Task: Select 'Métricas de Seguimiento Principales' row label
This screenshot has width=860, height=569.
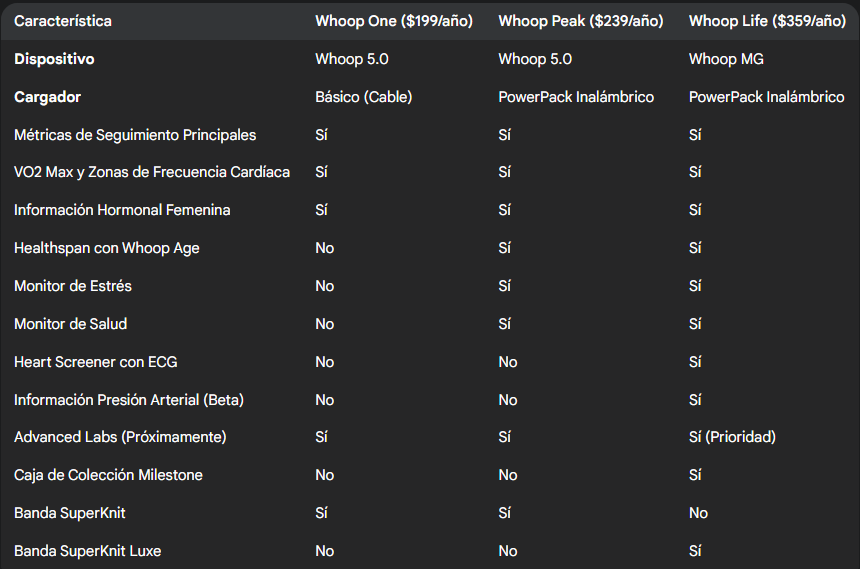Action: 135,135
